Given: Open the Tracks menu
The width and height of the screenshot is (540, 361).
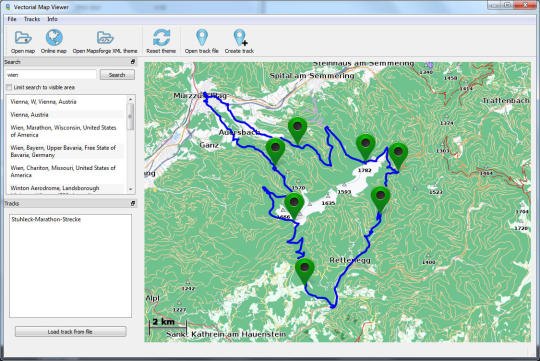Looking at the screenshot, I should pyautogui.click(x=32, y=19).
